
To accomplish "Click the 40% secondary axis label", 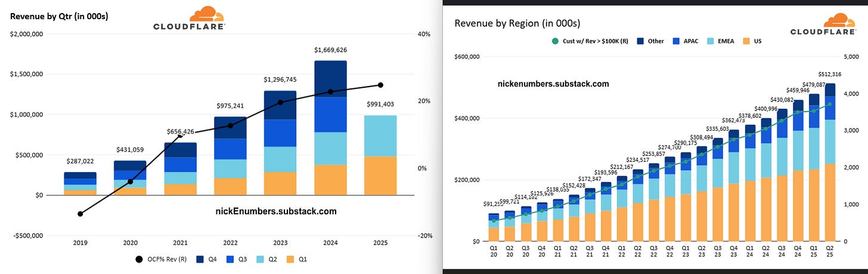I will coord(424,35).
